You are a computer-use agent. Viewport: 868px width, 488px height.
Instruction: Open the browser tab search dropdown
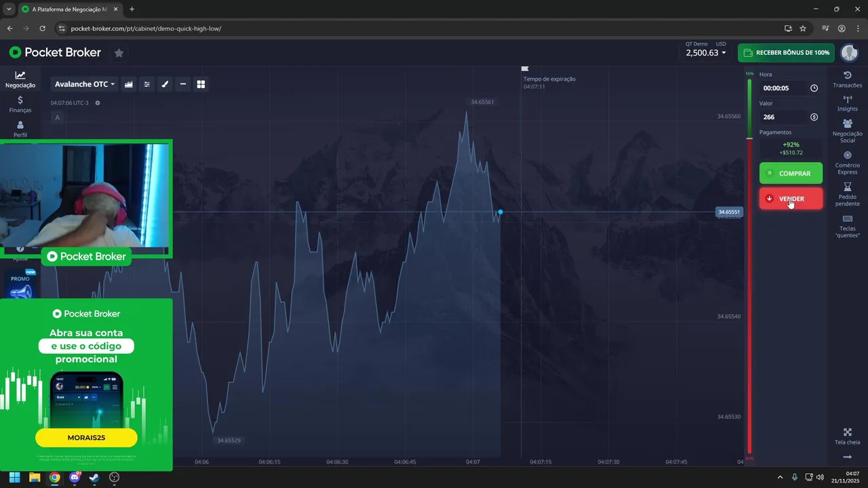click(x=9, y=9)
